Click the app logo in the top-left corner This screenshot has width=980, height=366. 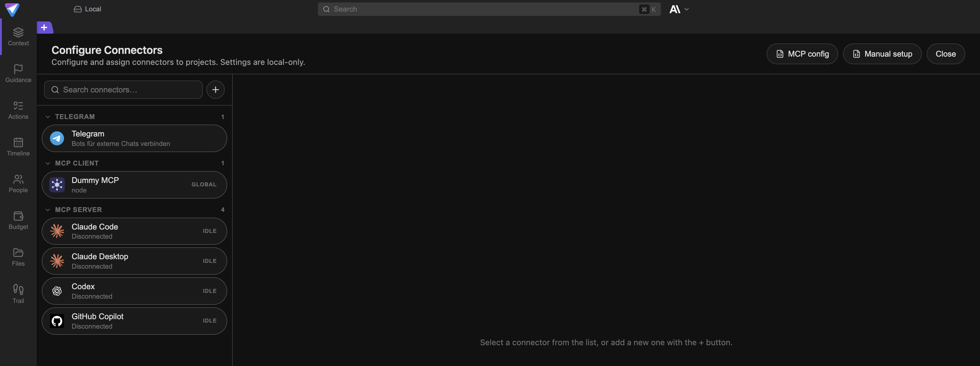(x=12, y=9)
